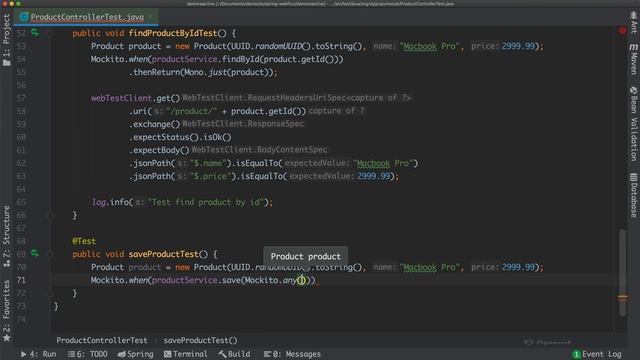Open the Messages tool window
Viewport: 640px width, 360px height.
tap(292, 354)
